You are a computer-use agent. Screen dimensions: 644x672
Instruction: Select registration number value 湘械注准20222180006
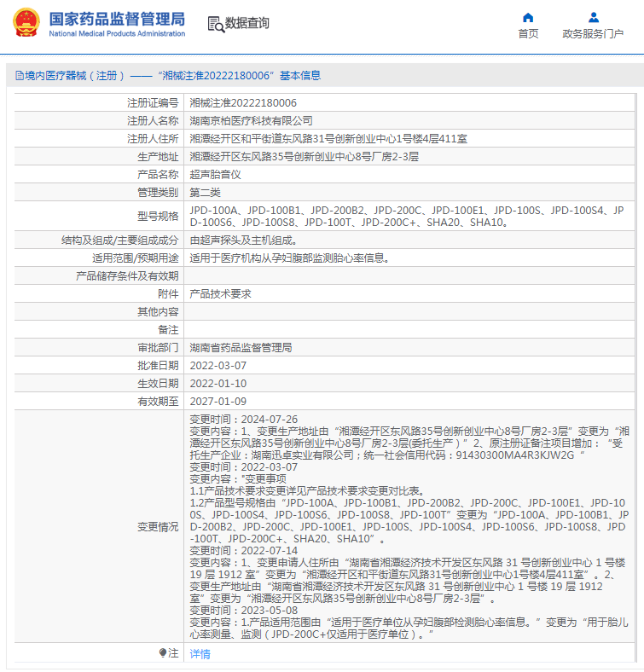coord(243,103)
